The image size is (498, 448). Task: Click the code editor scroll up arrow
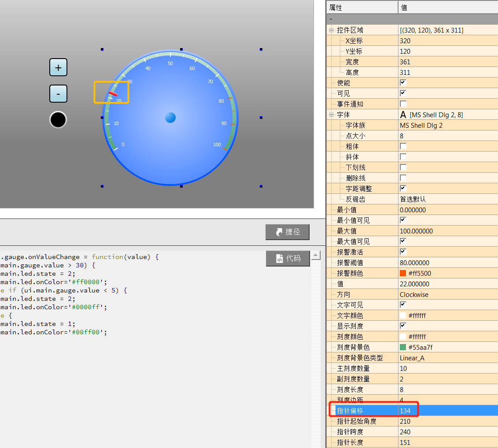tap(316, 255)
